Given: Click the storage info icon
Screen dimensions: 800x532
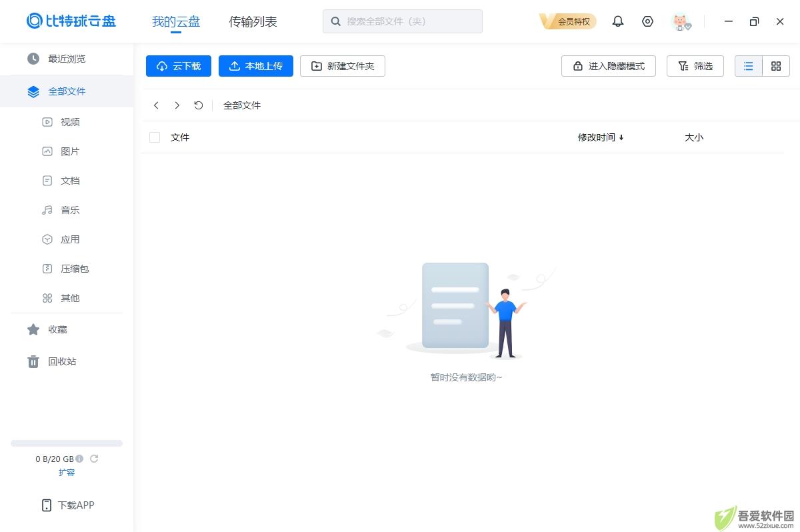Looking at the screenshot, I should pyautogui.click(x=79, y=459).
